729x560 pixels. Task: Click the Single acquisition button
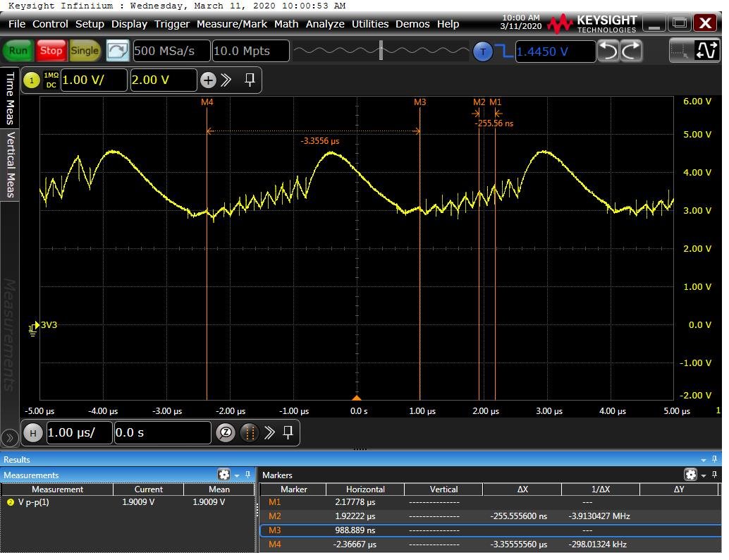coord(85,51)
